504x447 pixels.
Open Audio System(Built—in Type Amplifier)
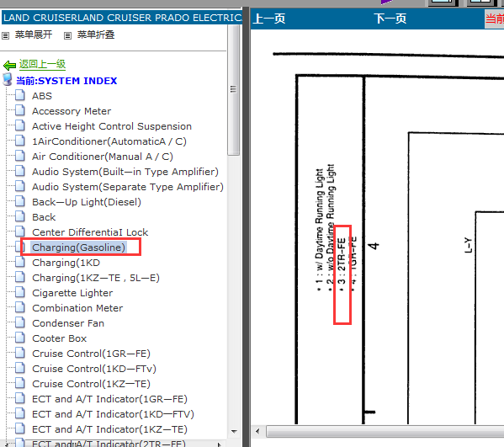125,172
